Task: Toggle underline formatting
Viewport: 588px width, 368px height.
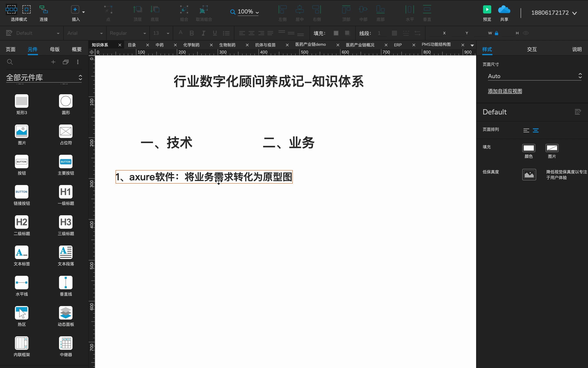Action: [215, 33]
